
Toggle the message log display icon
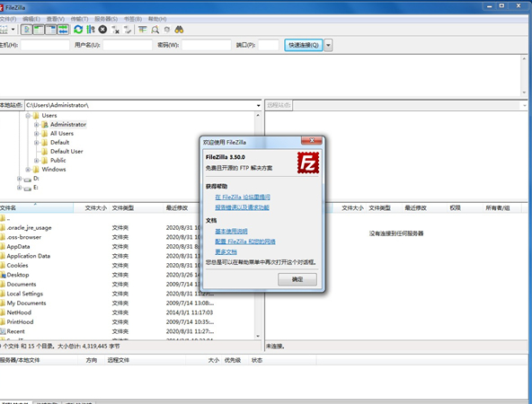point(26,30)
